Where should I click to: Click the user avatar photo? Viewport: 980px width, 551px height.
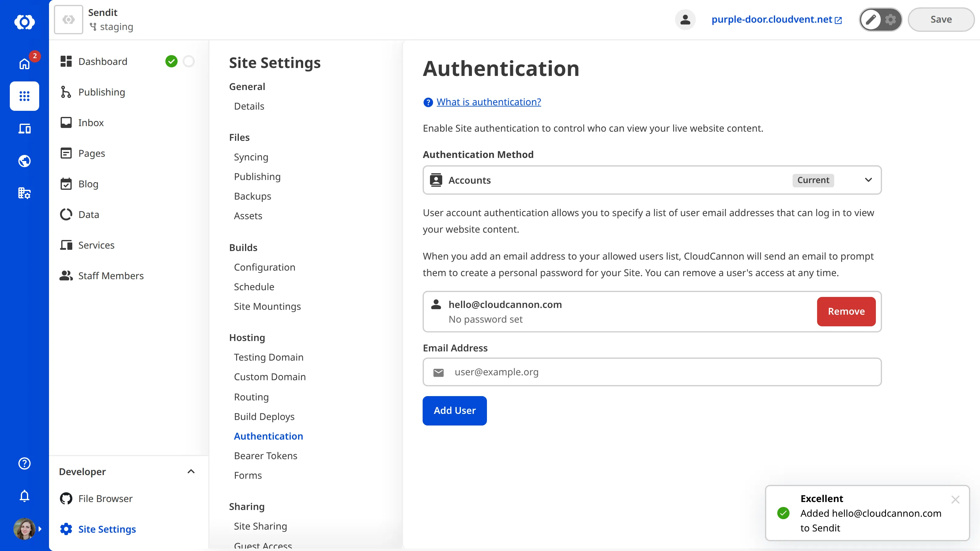24,529
